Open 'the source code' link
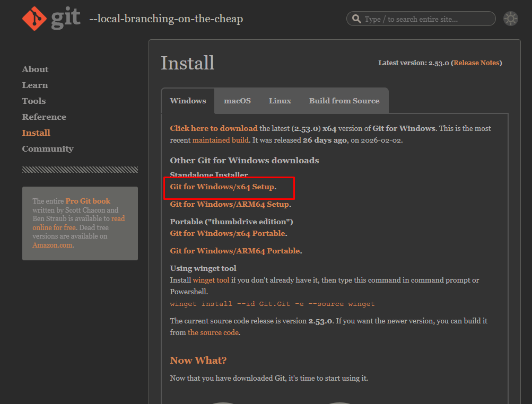This screenshot has width=532, height=404. click(213, 332)
